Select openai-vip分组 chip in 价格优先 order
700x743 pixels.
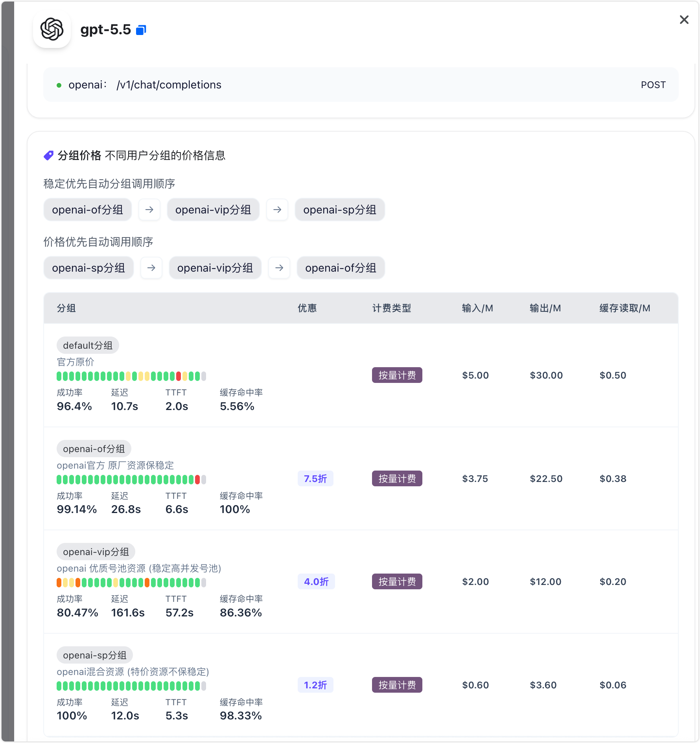point(215,268)
